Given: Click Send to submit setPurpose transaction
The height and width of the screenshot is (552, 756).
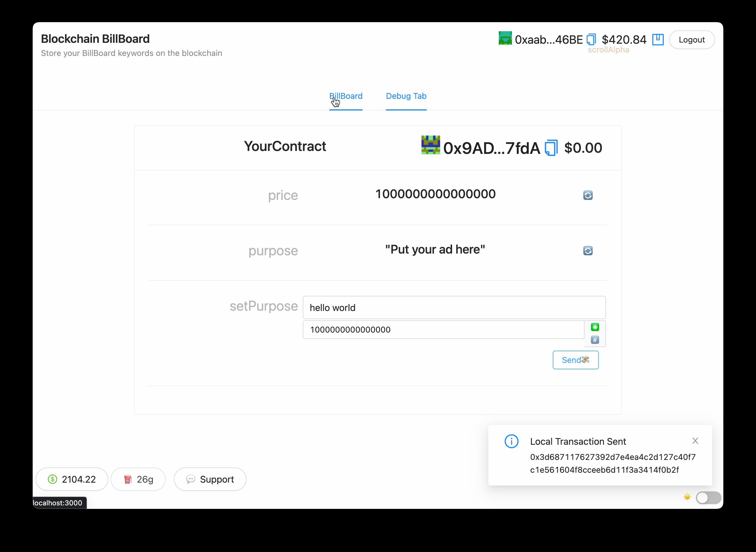Looking at the screenshot, I should [x=575, y=360].
